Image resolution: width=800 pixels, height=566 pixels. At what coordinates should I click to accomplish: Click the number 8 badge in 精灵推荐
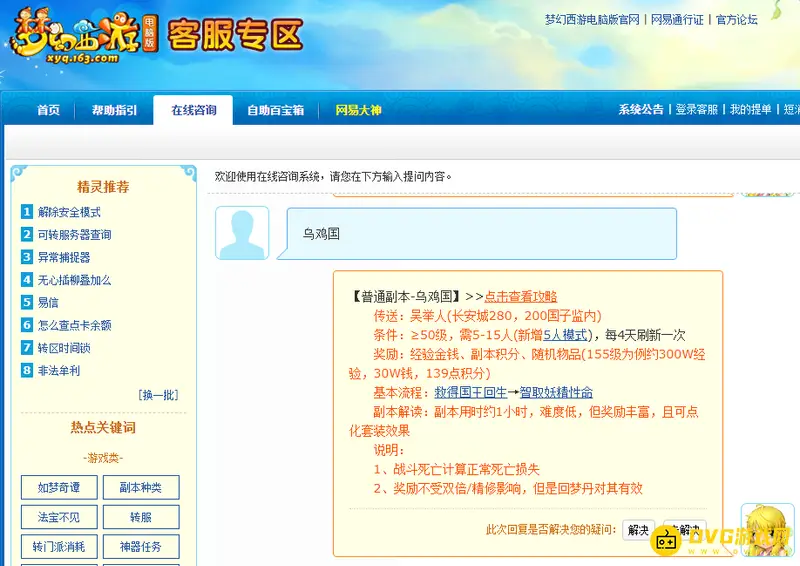click(27, 370)
